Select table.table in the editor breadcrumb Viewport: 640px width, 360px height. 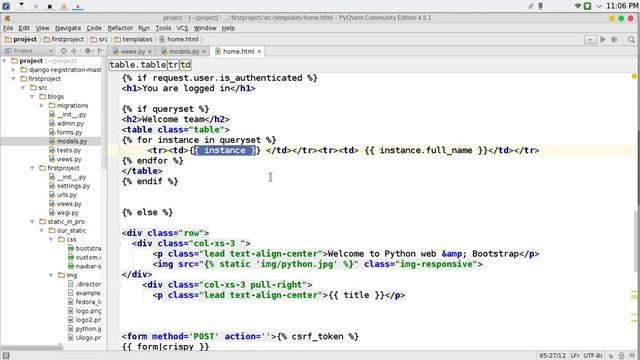pos(138,65)
